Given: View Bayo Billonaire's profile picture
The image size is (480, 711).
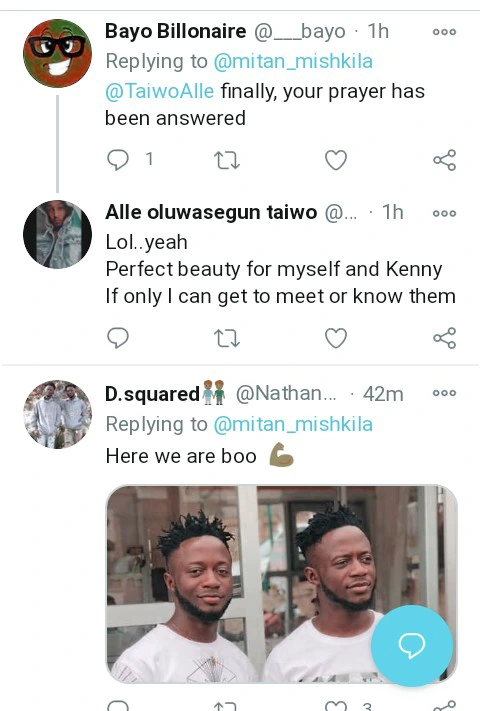Looking at the screenshot, I should 58,53.
